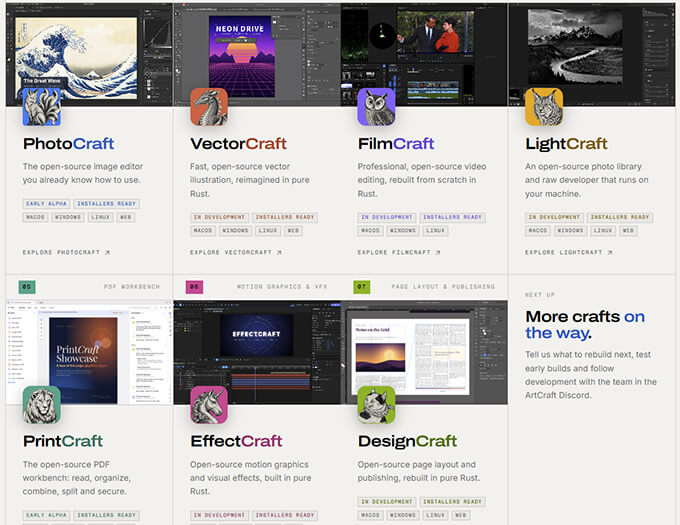Click the Linux tag under FilmCraft
This screenshot has width=680, height=525.
[435, 231]
